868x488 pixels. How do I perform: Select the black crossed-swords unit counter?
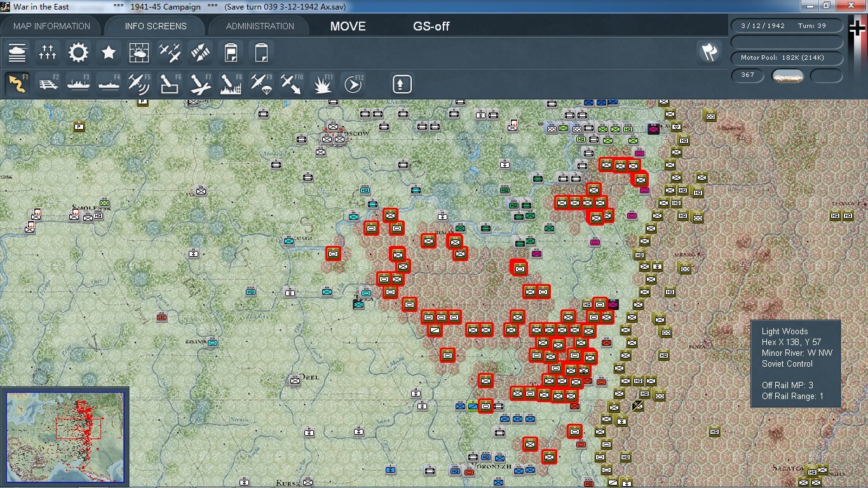tap(638, 405)
